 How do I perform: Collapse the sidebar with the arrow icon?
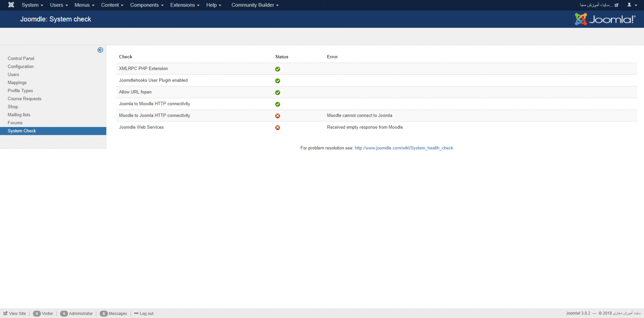pos(100,50)
